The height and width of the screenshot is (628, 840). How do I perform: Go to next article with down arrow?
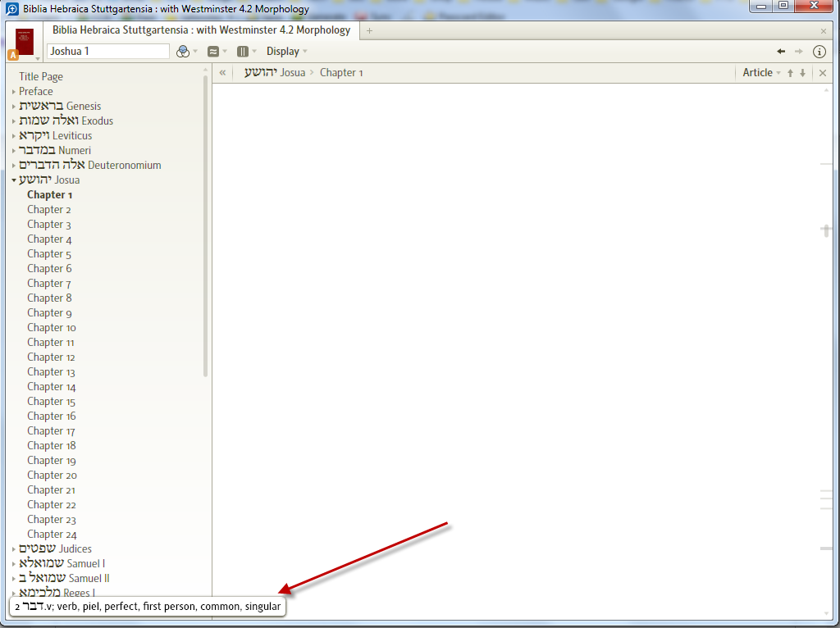coord(802,73)
